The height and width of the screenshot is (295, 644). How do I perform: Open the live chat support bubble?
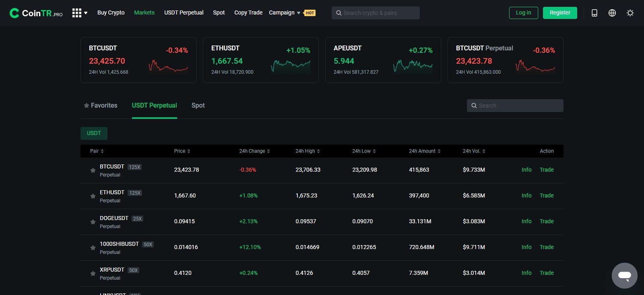point(625,276)
